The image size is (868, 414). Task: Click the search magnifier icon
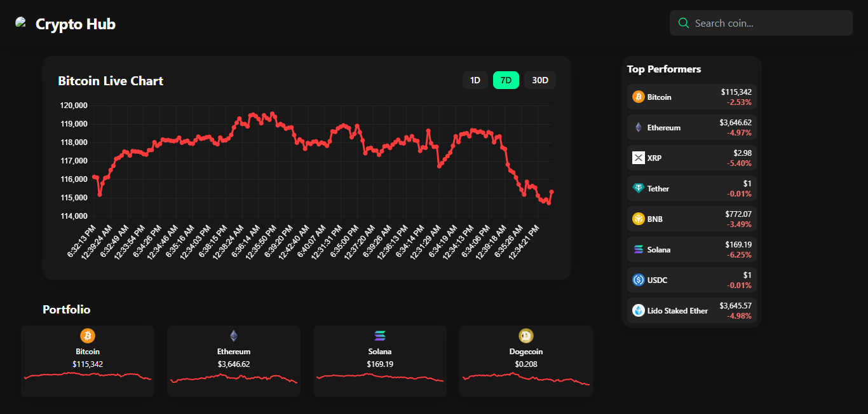click(684, 23)
